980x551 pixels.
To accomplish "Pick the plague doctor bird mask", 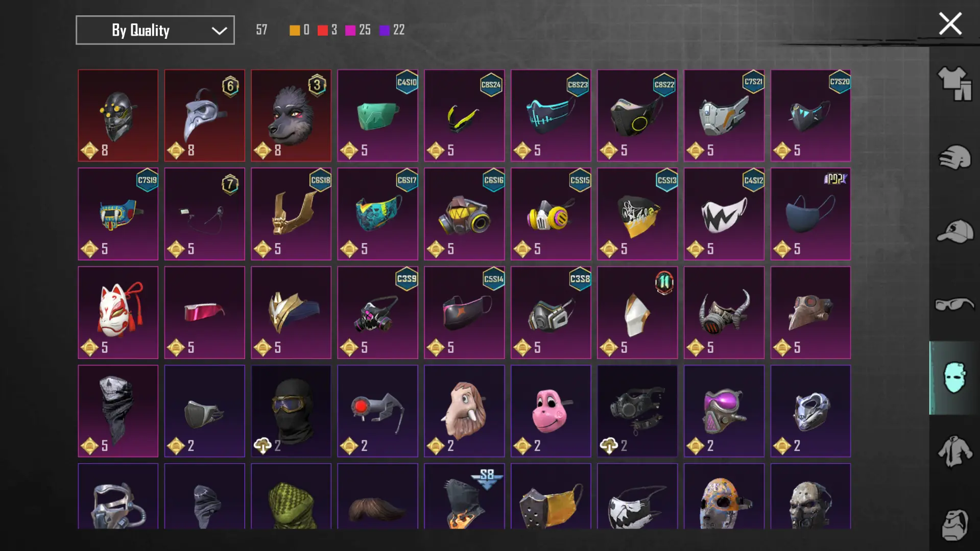I will (x=204, y=115).
